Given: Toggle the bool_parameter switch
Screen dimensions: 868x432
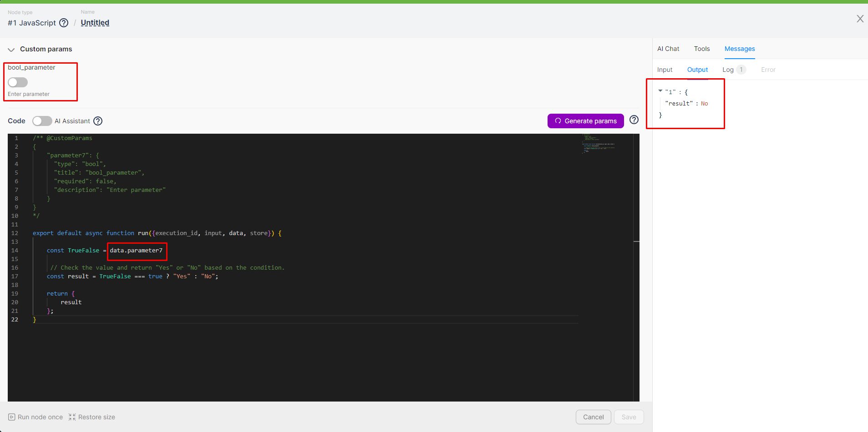Looking at the screenshot, I should [18, 82].
